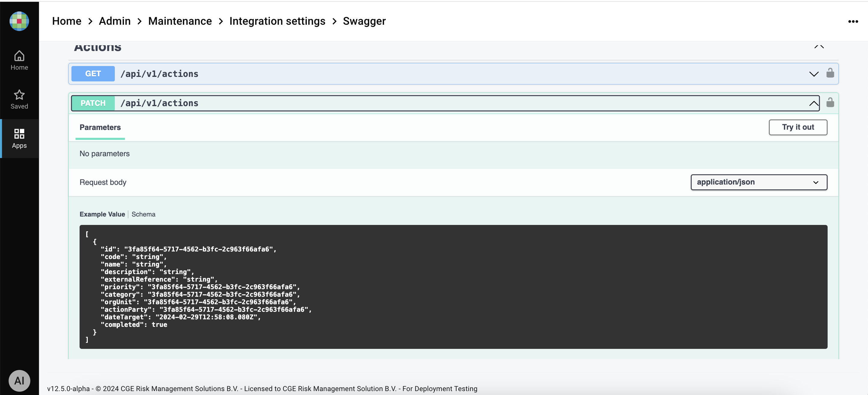Click the AI user avatar
Viewport: 868px width, 395px height.
19,381
